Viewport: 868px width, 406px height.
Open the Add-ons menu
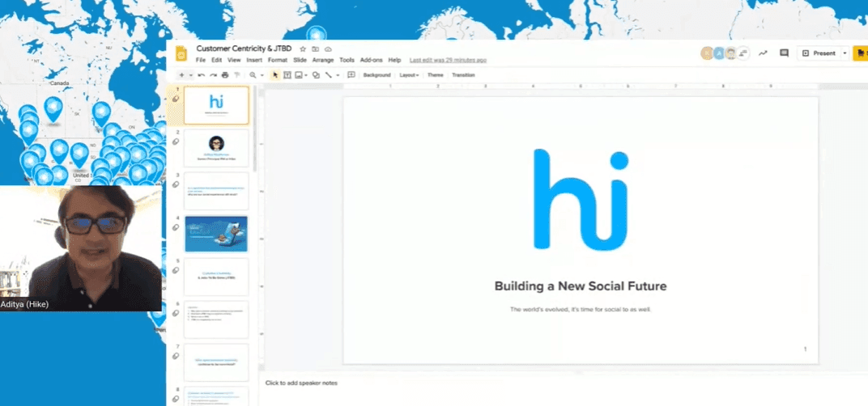(371, 60)
